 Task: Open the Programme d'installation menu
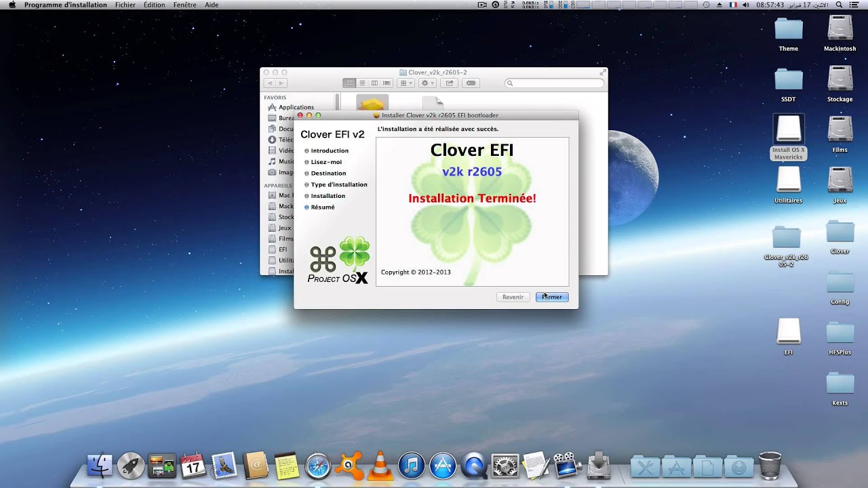66,5
